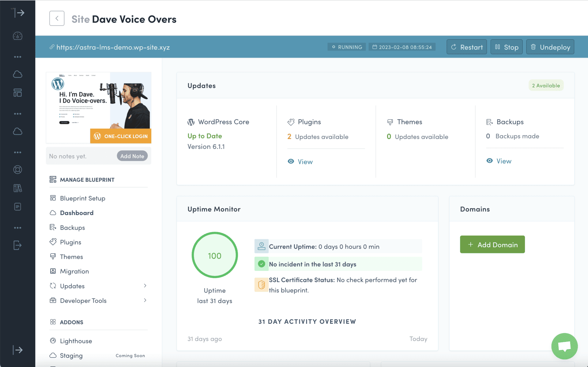Open the green chat bubble widget
Viewport: 588px width, 367px height.
pyautogui.click(x=564, y=346)
